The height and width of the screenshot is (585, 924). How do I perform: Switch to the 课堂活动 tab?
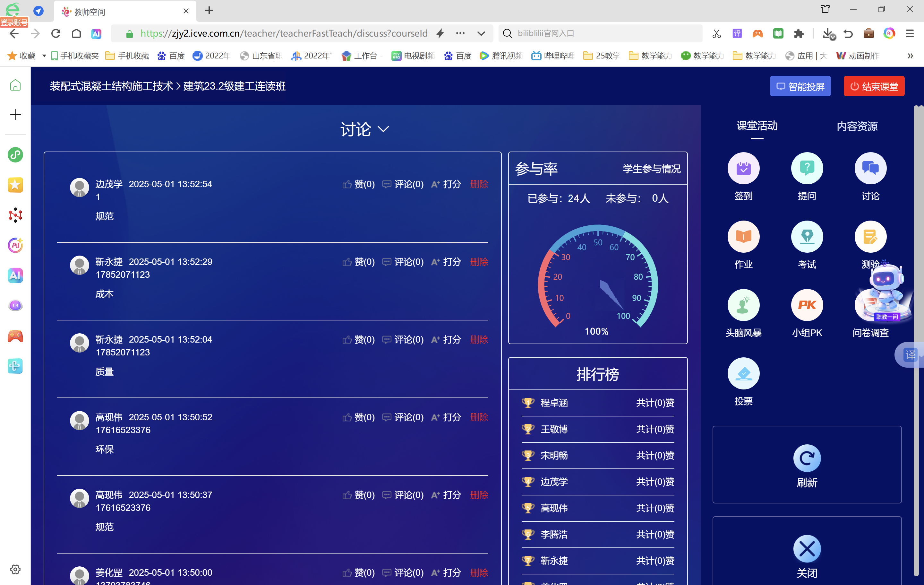(x=757, y=126)
